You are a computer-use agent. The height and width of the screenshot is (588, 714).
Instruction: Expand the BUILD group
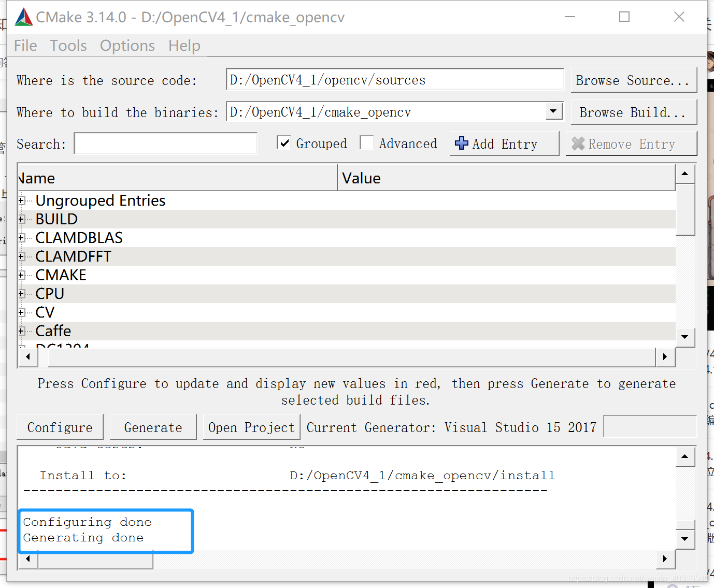click(x=21, y=219)
